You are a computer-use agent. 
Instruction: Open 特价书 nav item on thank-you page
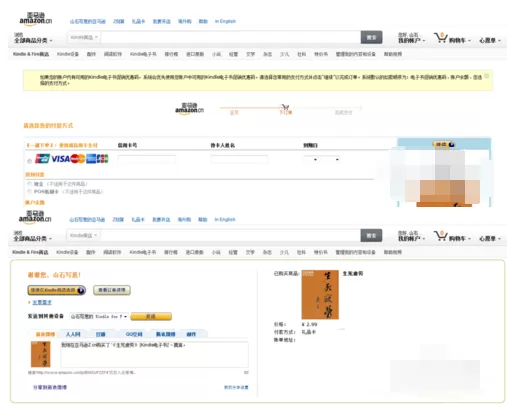(x=321, y=252)
